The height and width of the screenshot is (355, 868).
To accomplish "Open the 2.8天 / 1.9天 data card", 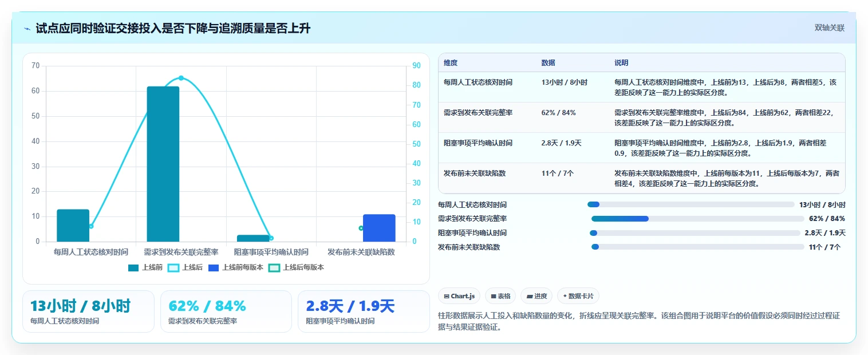I will 364,311.
